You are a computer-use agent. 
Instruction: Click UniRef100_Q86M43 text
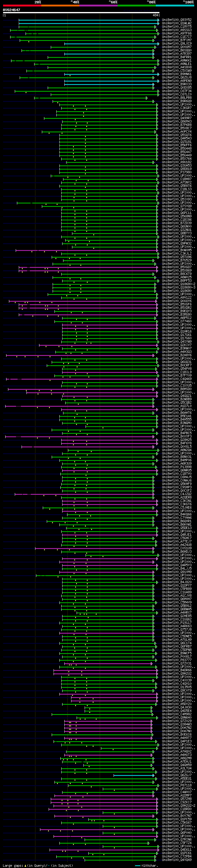(177, 122)
